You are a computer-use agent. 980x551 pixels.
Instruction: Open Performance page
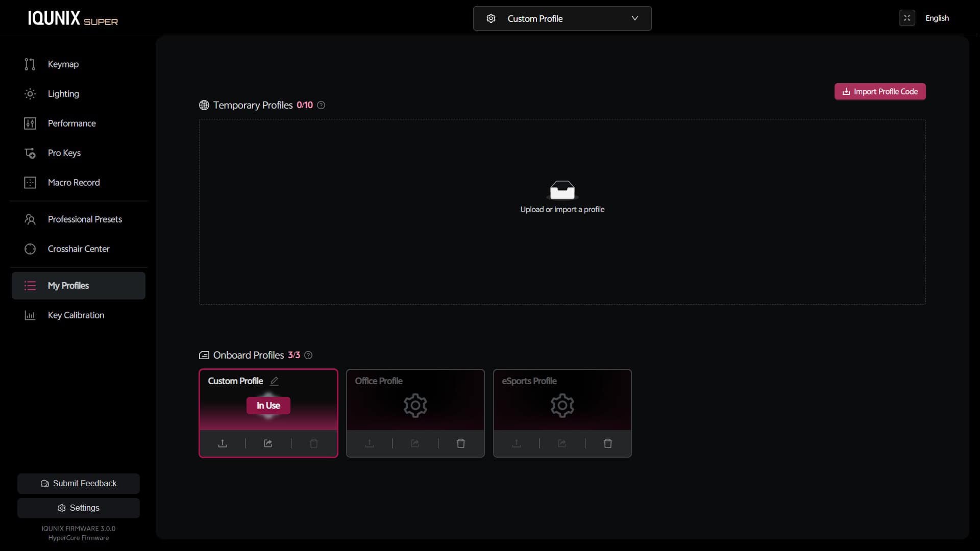coord(79,123)
